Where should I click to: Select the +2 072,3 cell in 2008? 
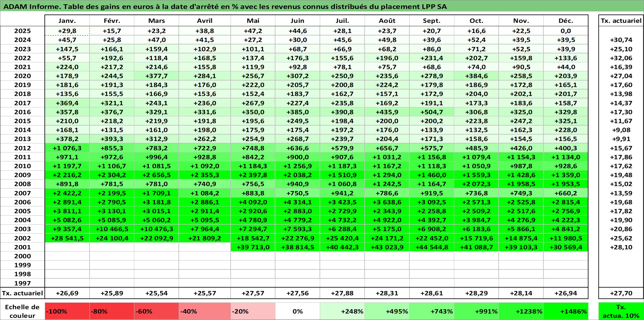(x=476, y=184)
